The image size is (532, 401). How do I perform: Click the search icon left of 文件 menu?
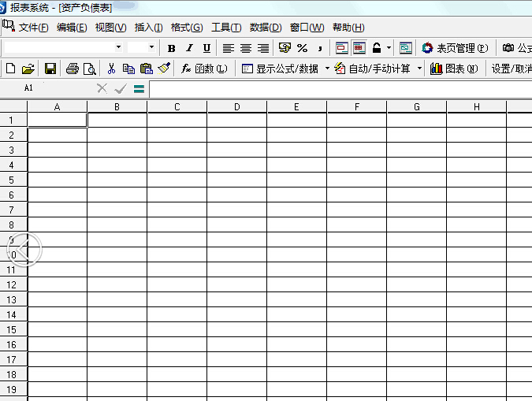[9, 26]
